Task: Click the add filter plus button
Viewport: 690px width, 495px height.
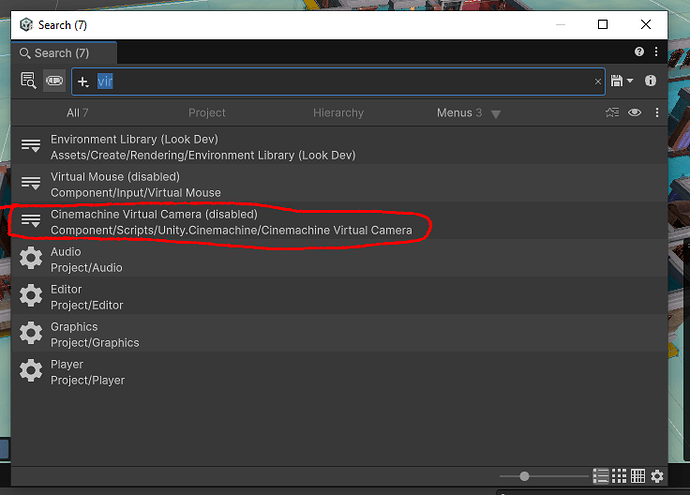Action: [x=83, y=82]
